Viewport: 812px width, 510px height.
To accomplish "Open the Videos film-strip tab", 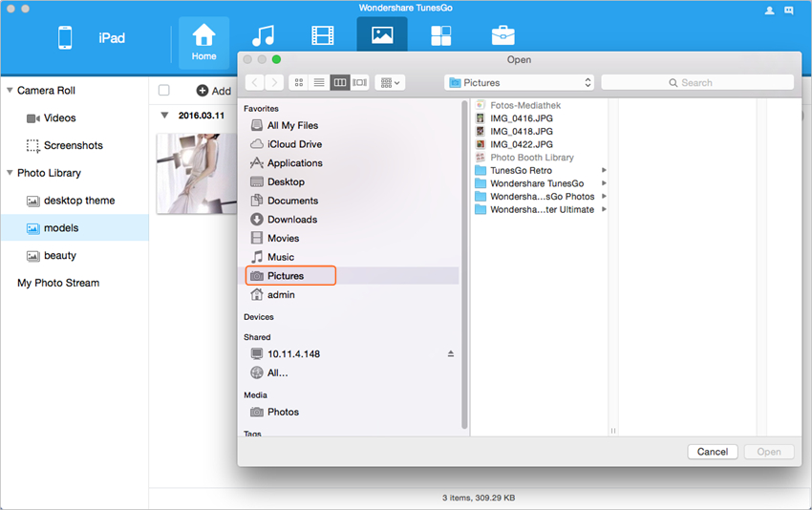I will coord(322,35).
